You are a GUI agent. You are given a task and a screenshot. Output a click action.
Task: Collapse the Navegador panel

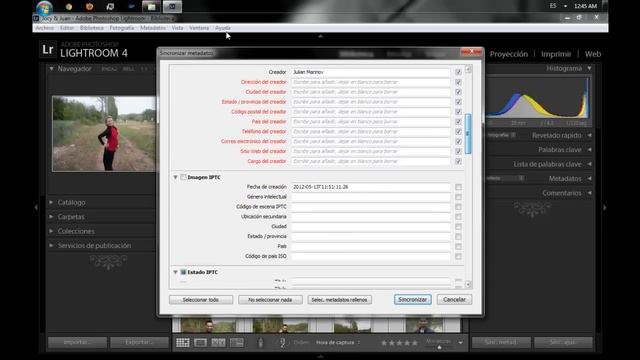click(51, 69)
